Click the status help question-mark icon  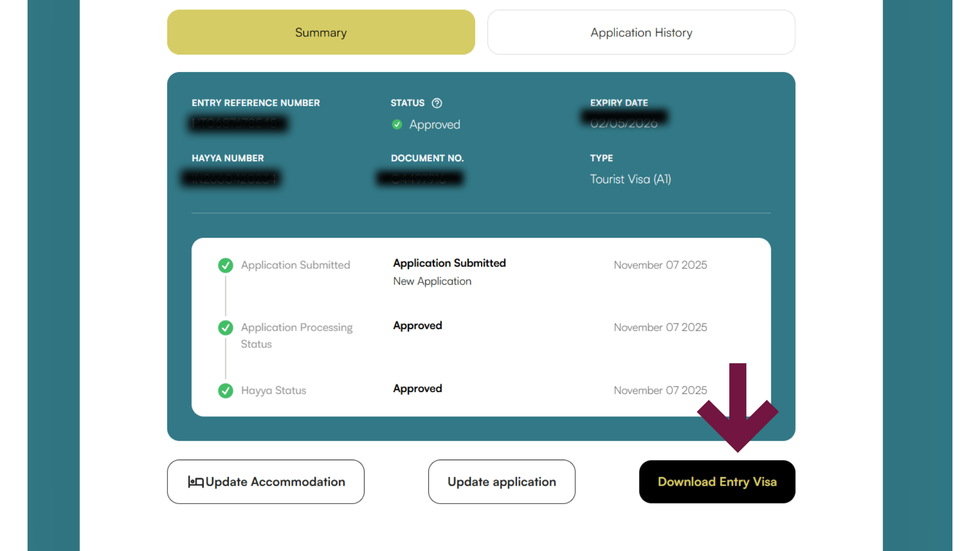(437, 103)
